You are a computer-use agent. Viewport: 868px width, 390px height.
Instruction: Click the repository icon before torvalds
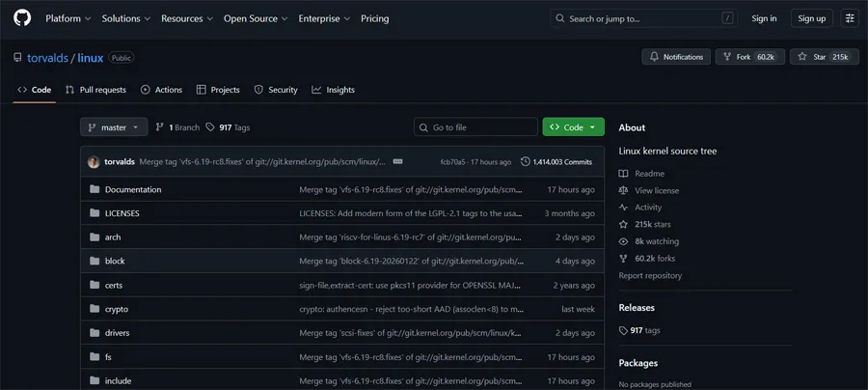tap(17, 58)
